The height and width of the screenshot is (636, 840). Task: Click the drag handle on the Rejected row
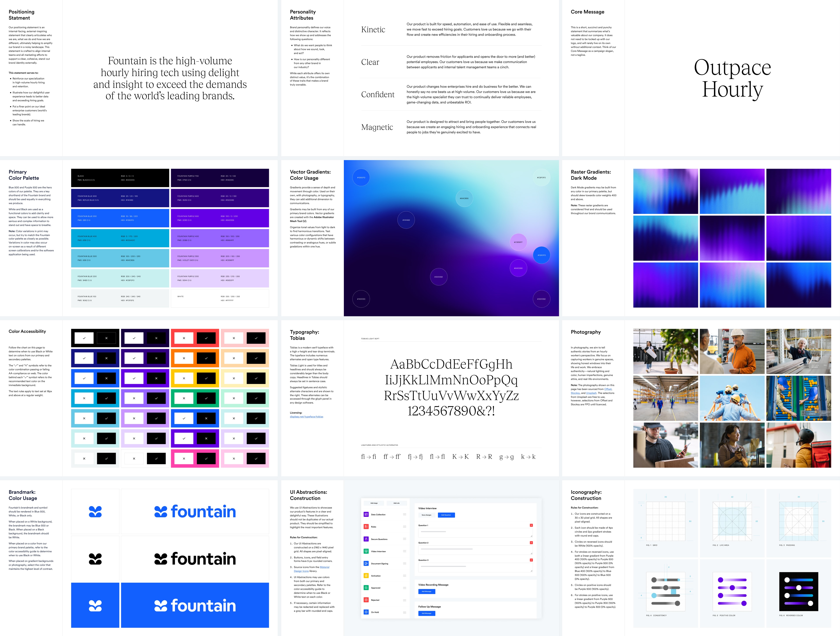coord(404,600)
